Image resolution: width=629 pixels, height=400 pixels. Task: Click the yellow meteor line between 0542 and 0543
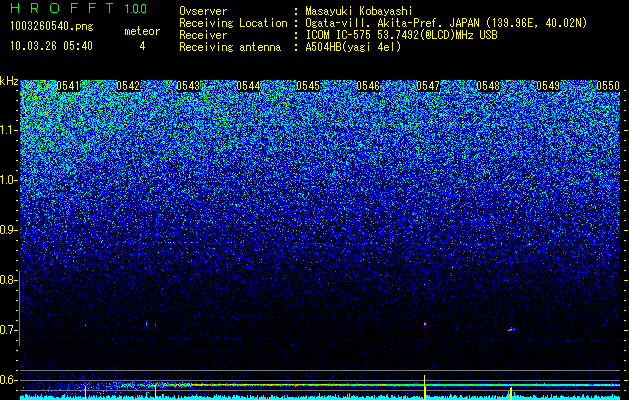point(155,392)
